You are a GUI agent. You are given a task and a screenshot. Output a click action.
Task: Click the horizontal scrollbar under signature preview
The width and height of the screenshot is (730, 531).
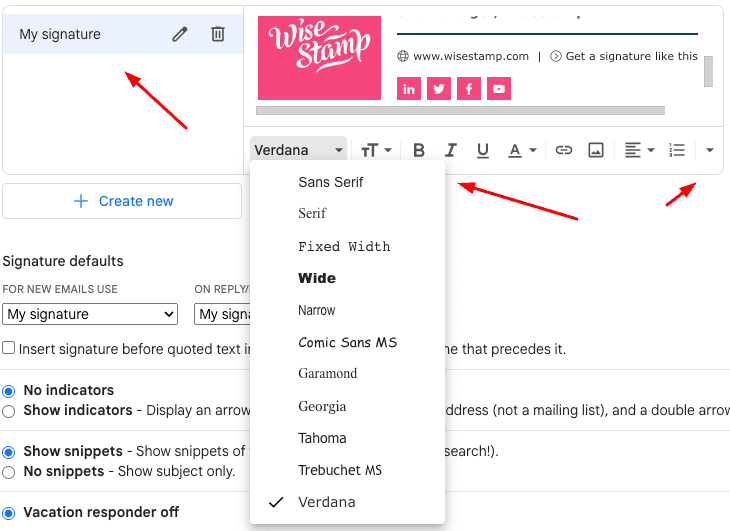460,109
